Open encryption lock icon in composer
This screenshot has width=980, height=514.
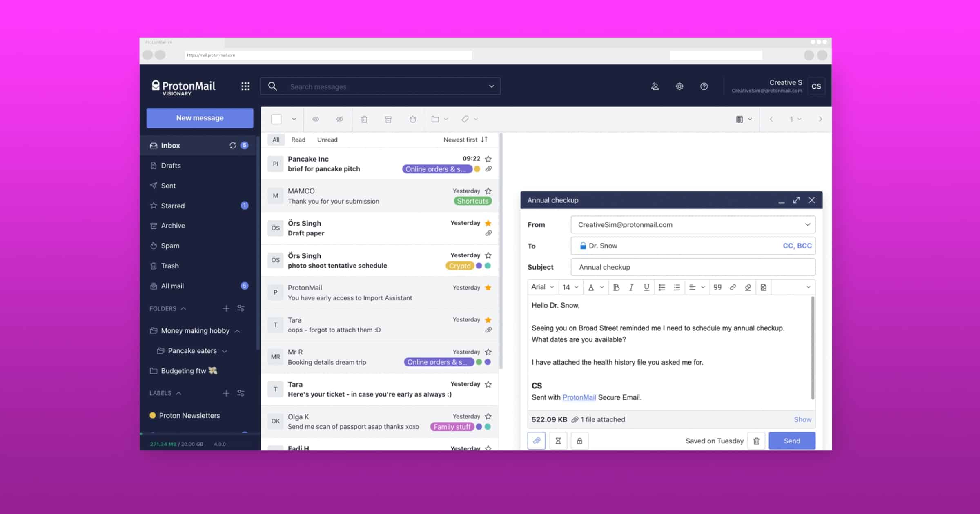click(x=580, y=441)
